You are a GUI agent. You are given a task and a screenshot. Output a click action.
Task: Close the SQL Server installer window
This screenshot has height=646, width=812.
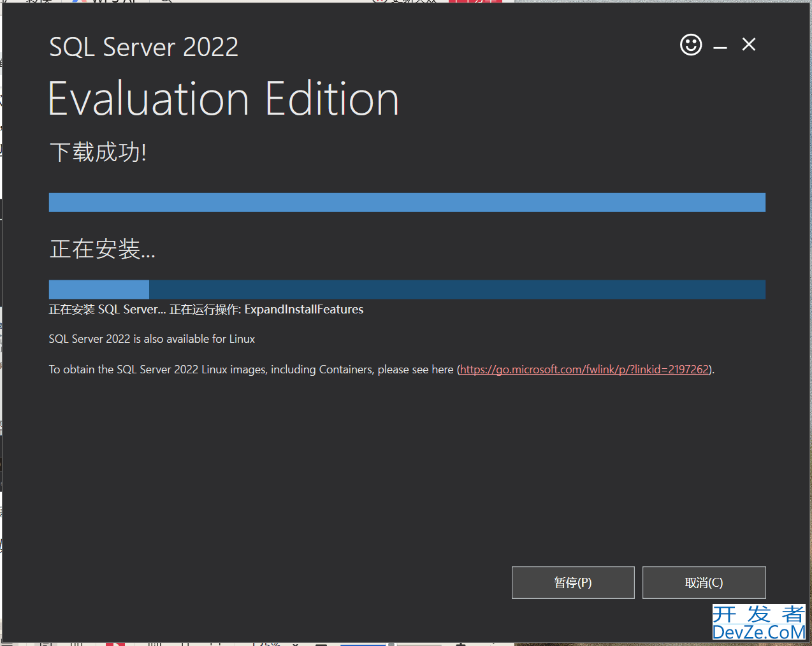tap(749, 44)
